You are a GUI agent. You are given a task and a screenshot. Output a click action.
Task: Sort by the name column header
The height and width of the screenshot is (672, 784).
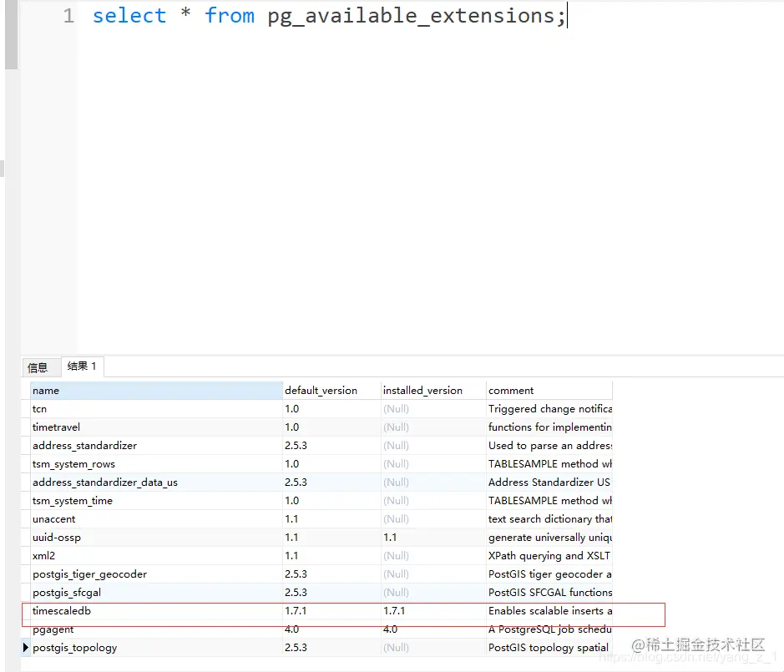pos(156,391)
